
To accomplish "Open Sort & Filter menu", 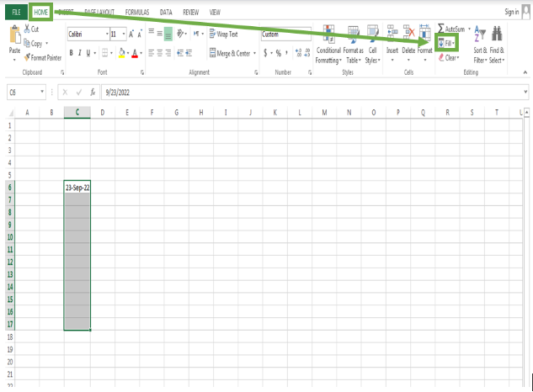I will (x=480, y=44).
